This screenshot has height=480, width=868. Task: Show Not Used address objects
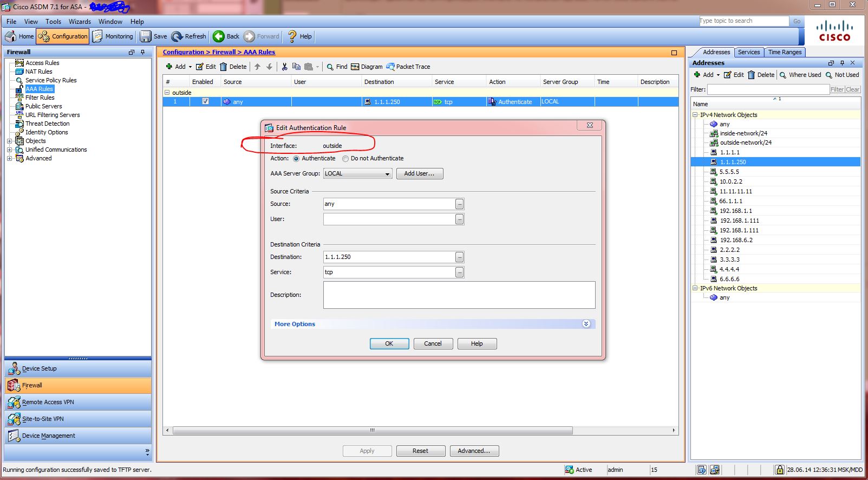click(x=842, y=75)
